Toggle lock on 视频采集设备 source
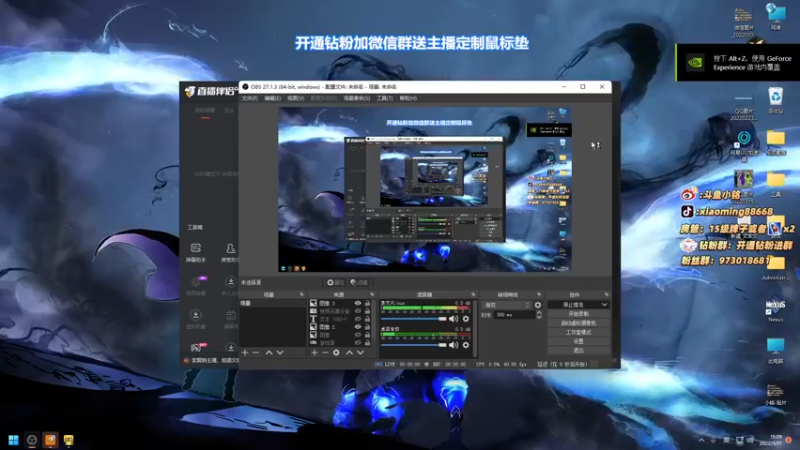 pyautogui.click(x=367, y=311)
